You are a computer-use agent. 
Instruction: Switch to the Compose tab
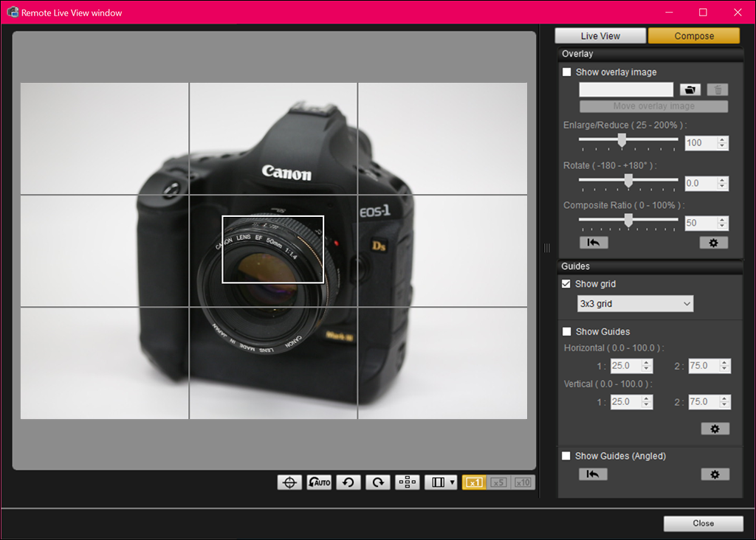click(x=694, y=35)
